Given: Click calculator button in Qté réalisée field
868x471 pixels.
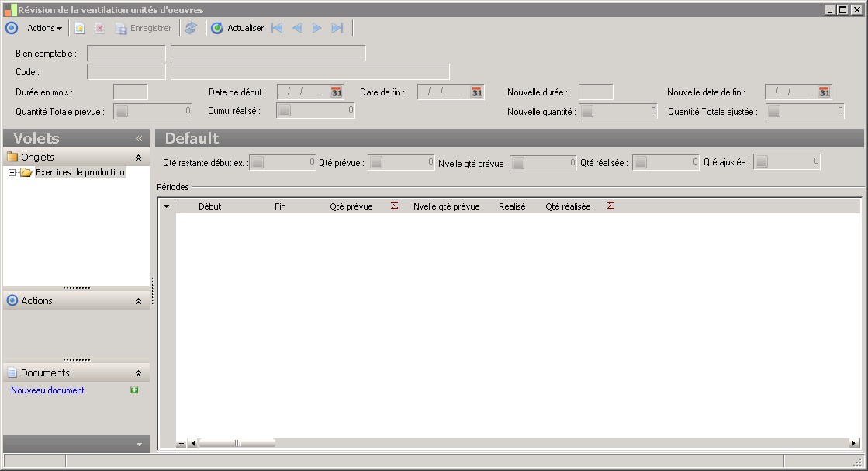Looking at the screenshot, I should (641, 163).
